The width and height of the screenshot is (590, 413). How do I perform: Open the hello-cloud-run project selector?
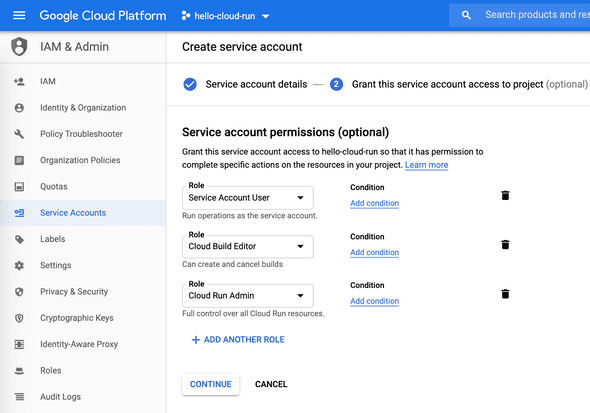[x=225, y=16]
